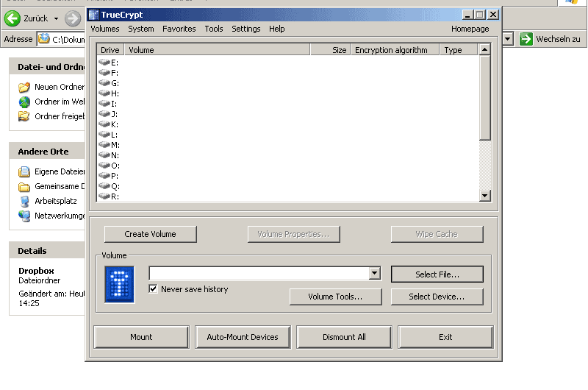The image size is (588, 390).
Task: Open Gemeinsame Dokumente folder in Explorer sidebar
Action: coord(51,187)
